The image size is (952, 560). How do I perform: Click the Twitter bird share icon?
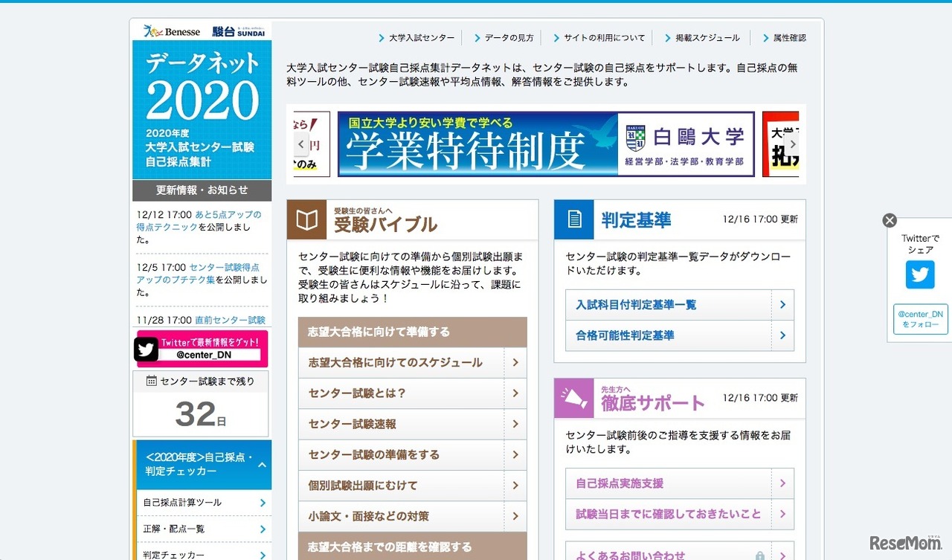click(920, 274)
